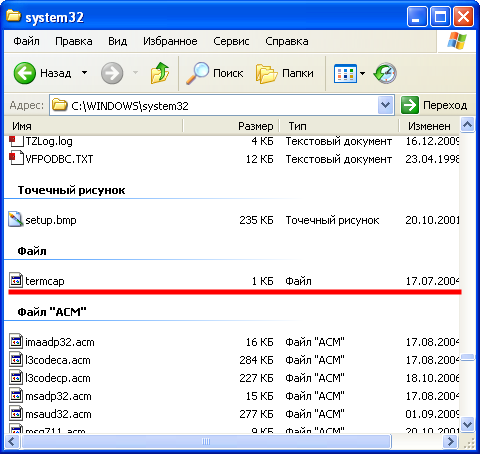This screenshot has height=454, width=480.
Task: Click the Точечный рисунок group header
Action: pyautogui.click(x=71, y=190)
